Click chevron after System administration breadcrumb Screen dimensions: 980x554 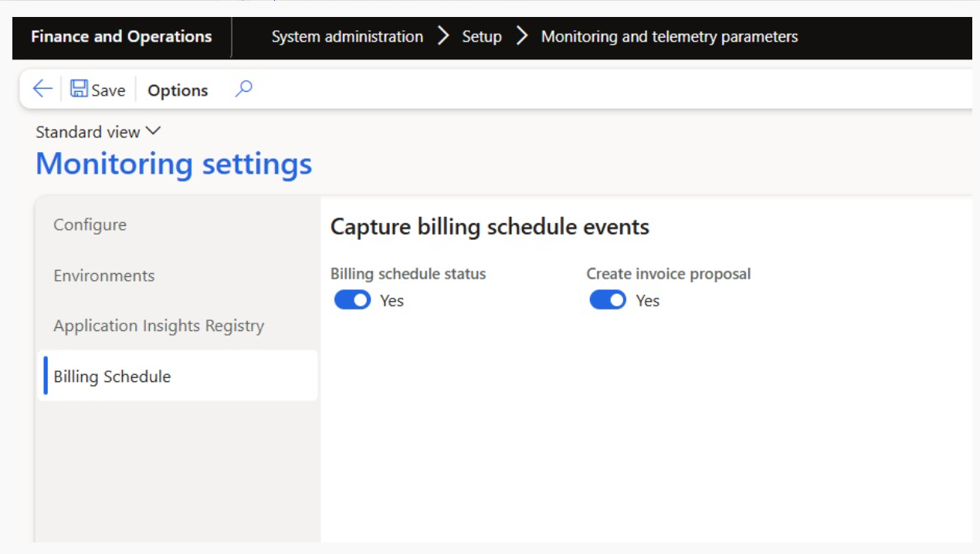pyautogui.click(x=443, y=36)
